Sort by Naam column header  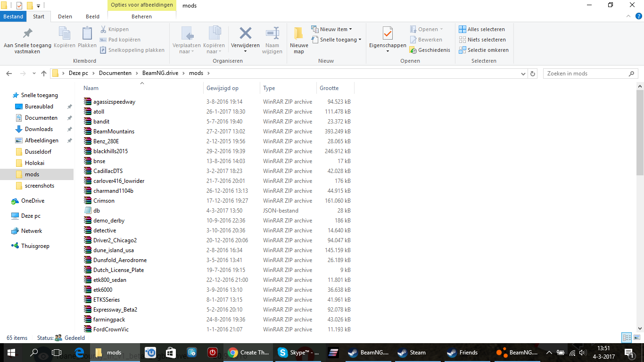coord(141,88)
